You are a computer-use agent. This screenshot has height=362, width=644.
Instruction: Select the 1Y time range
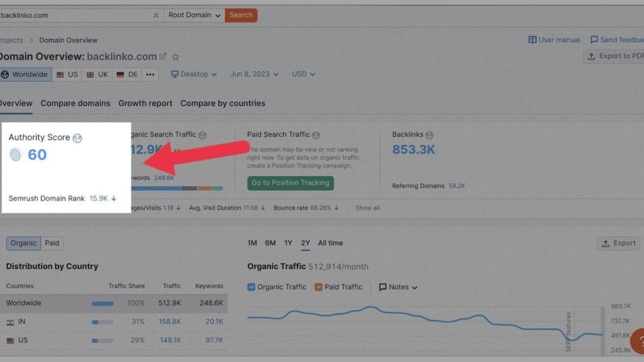click(x=288, y=243)
